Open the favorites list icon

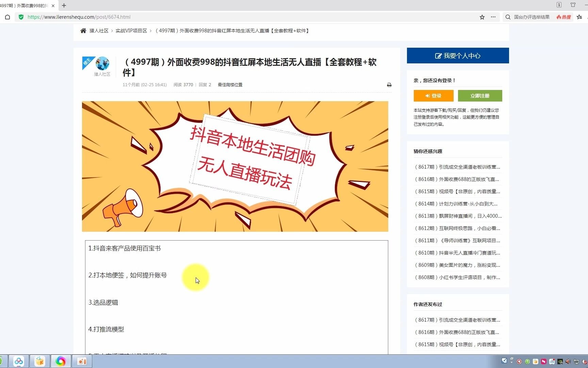coord(579,17)
